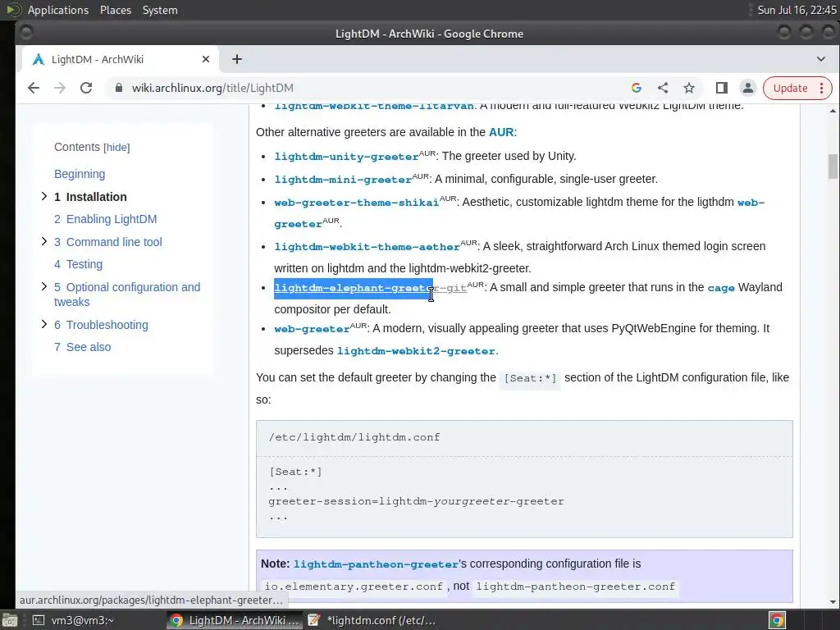This screenshot has width=840, height=630.
Task: Click the Update Chrome button
Action: [790, 88]
